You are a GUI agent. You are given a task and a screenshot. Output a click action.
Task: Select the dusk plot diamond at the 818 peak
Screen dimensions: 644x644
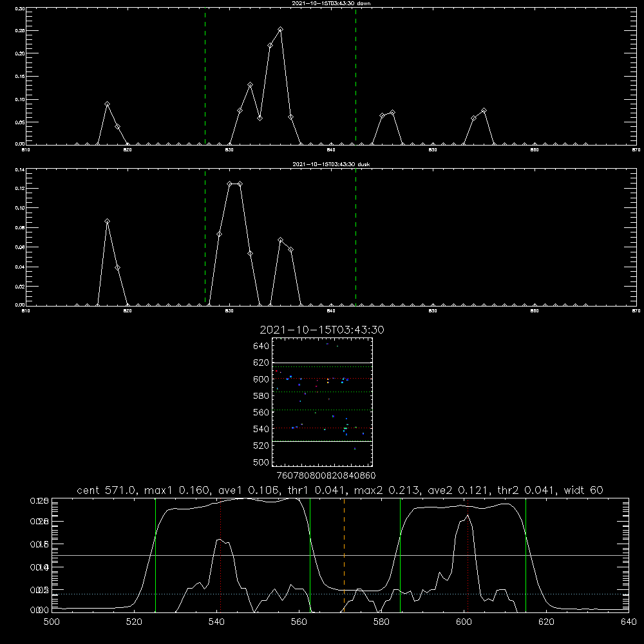coord(107,222)
